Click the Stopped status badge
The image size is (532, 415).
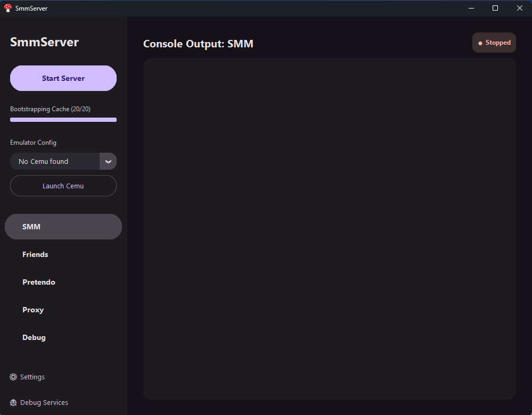pyautogui.click(x=494, y=43)
